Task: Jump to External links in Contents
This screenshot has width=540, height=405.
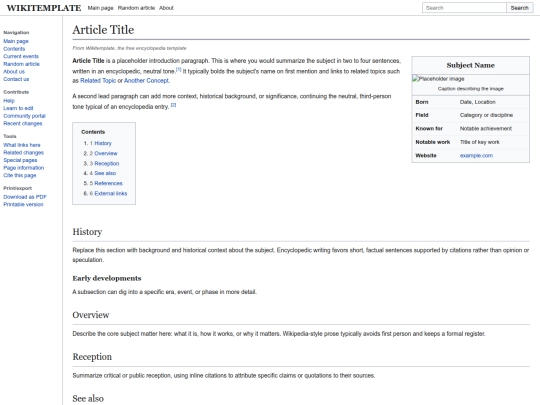Action: (x=111, y=193)
